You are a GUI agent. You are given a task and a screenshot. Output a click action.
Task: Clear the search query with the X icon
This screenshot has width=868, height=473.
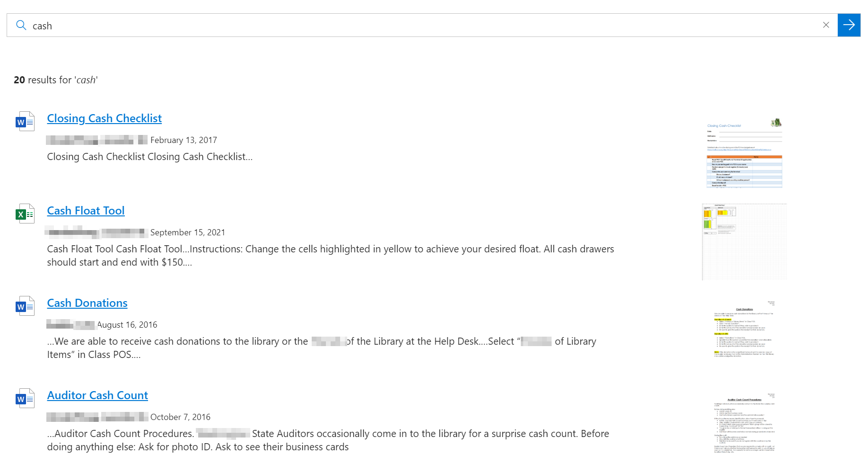point(826,25)
